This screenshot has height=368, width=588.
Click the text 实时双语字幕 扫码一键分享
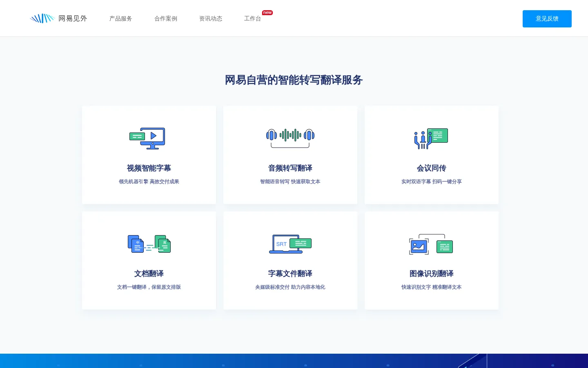[432, 182]
